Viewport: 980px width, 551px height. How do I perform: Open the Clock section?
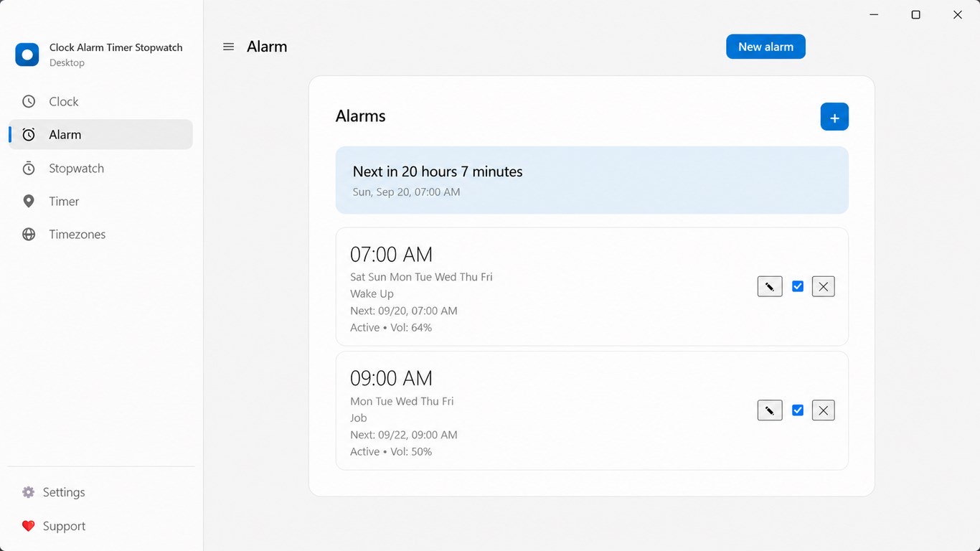tap(101, 102)
